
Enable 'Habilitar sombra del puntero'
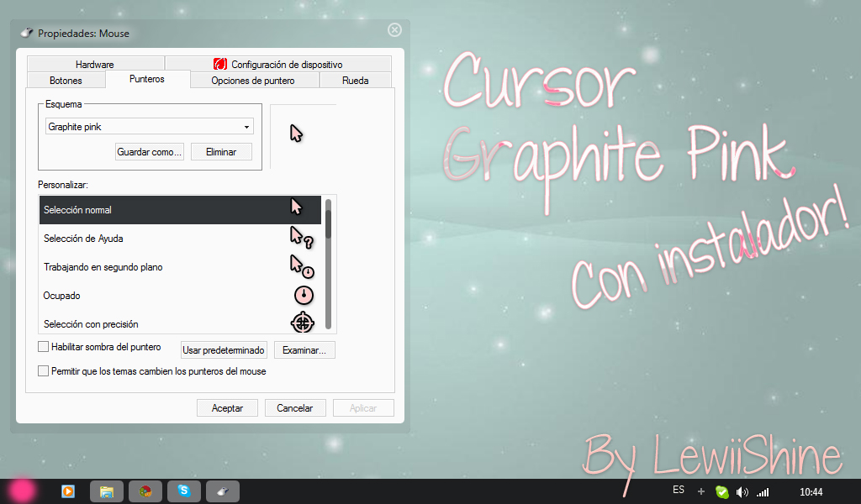[43, 346]
